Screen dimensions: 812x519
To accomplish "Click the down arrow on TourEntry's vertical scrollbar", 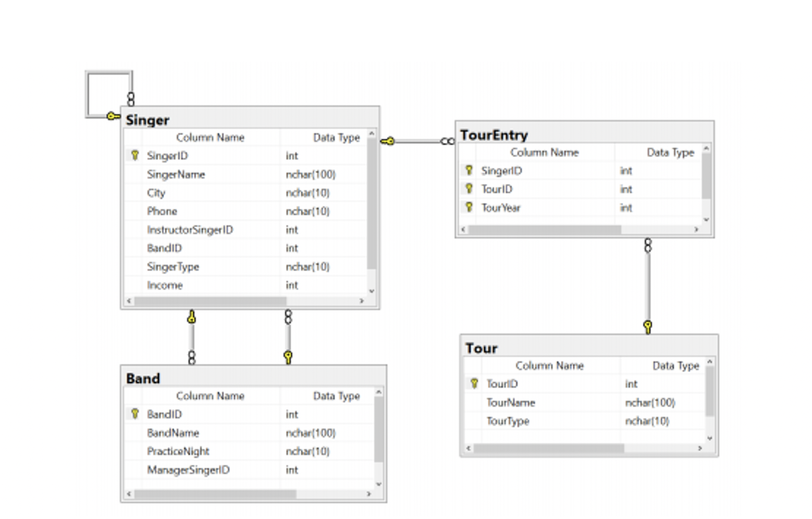I will (707, 220).
